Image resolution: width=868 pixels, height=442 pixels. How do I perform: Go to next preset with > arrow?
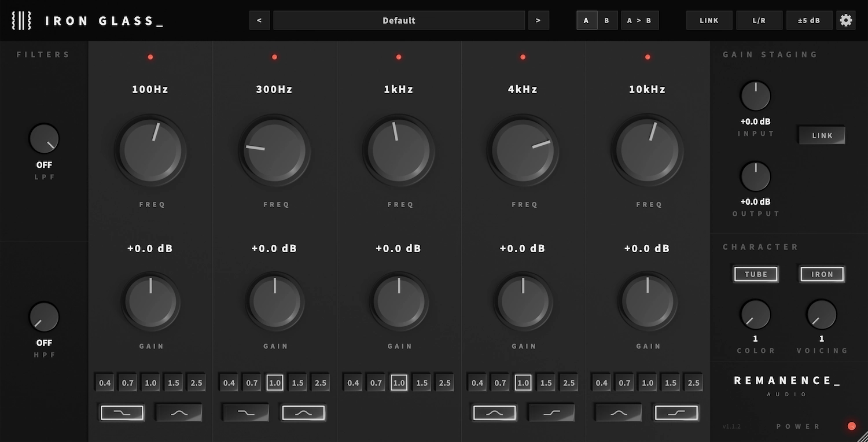[538, 20]
